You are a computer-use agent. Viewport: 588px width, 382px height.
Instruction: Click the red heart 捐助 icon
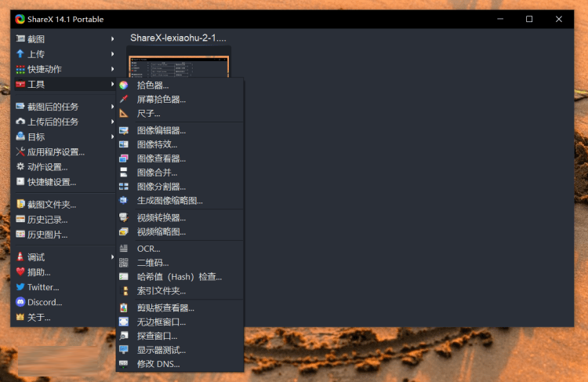pyautogui.click(x=20, y=271)
